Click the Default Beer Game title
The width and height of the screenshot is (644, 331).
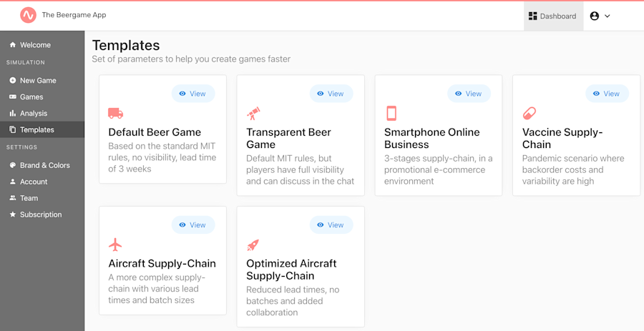coord(155,132)
